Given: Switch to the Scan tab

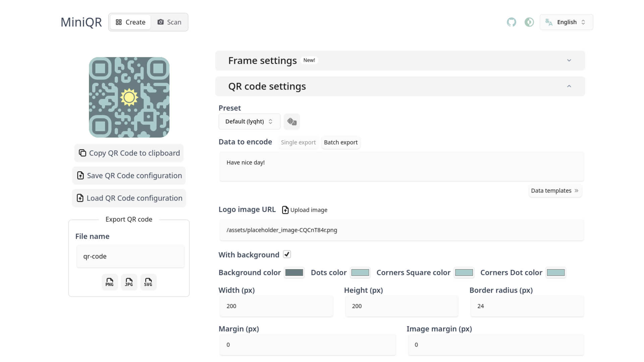Looking at the screenshot, I should (x=169, y=22).
